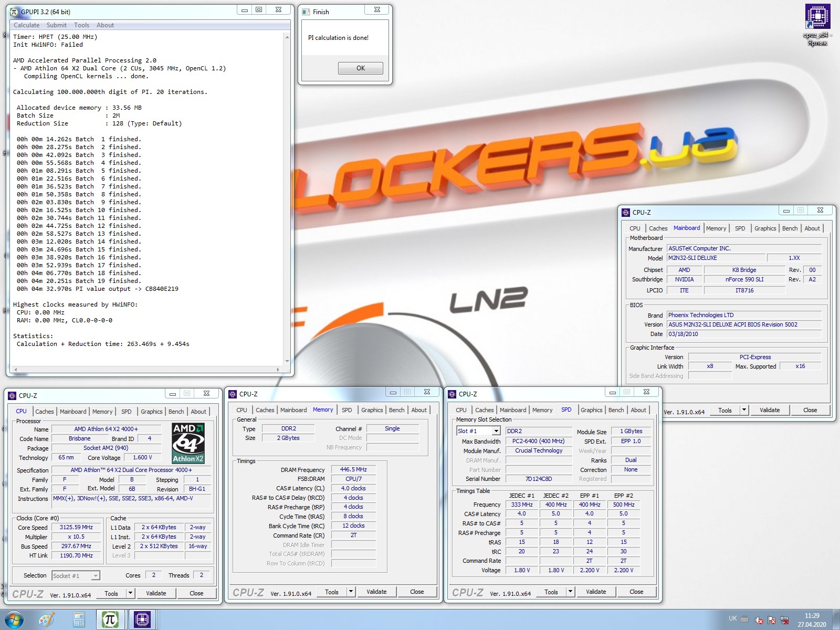Switch to About tab in SPD window
This screenshot has width=840, height=630.
pyautogui.click(x=638, y=410)
